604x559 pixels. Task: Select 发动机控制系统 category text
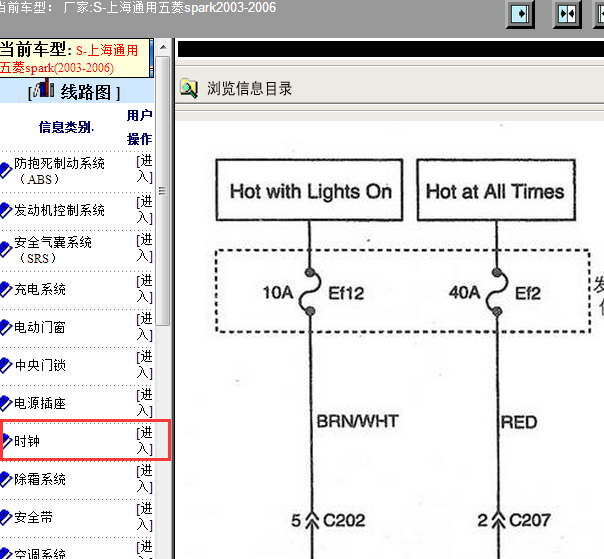tap(59, 210)
